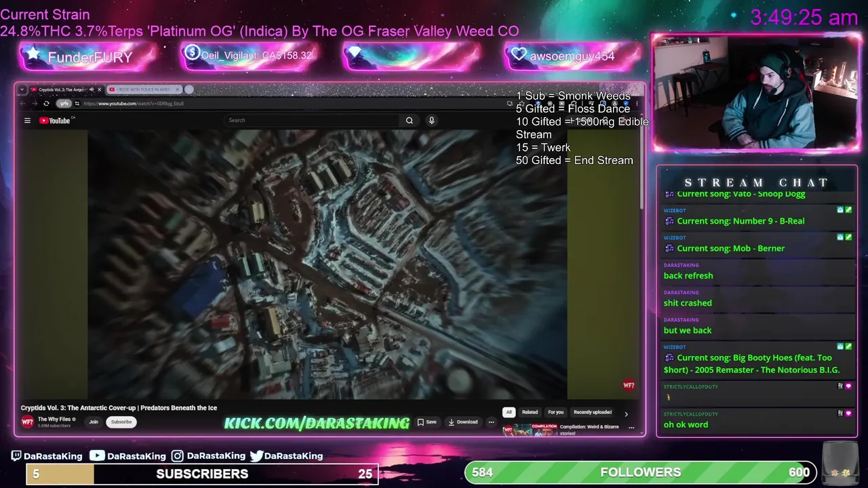This screenshot has height=488, width=868.
Task: Click the Twitch icon beside DaRastaKing
Action: [x=16, y=455]
